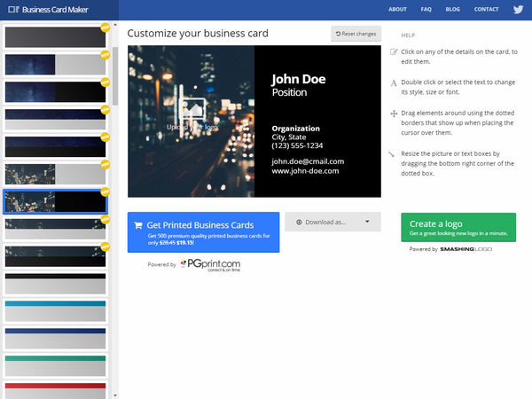The image size is (532, 399).
Task: Edit the john.doe@cmail.com email text
Action: [308, 161]
